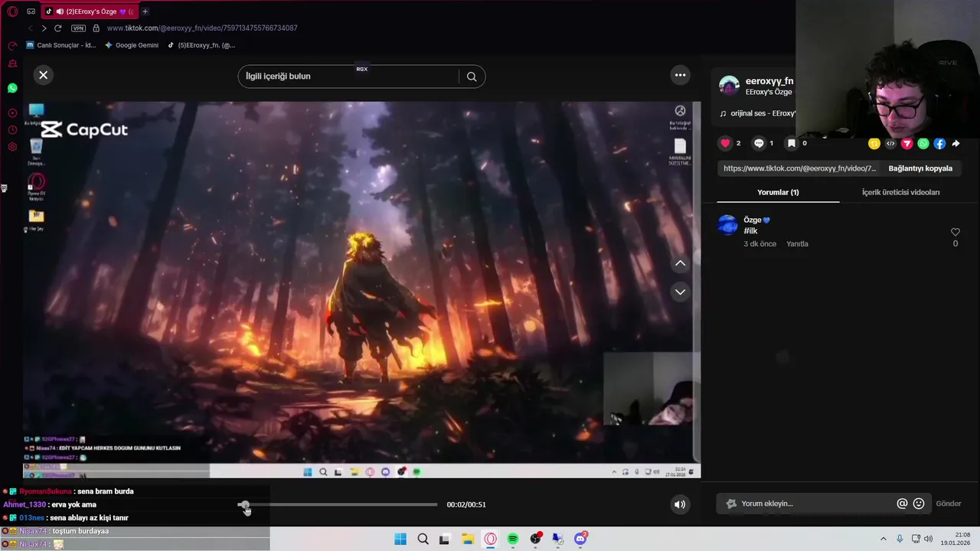Open comments via speech bubble icon
Viewport: 980px width, 551px height.
(759, 143)
